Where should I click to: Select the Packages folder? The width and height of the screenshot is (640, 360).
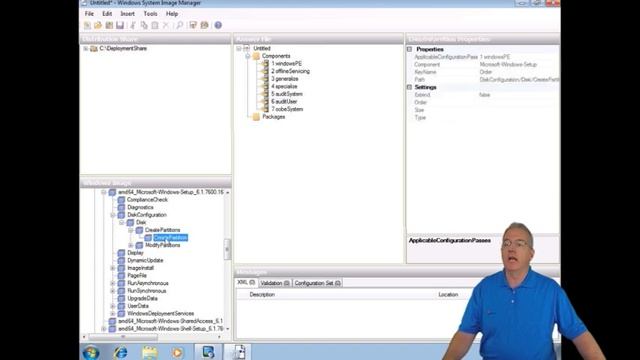(x=273, y=117)
